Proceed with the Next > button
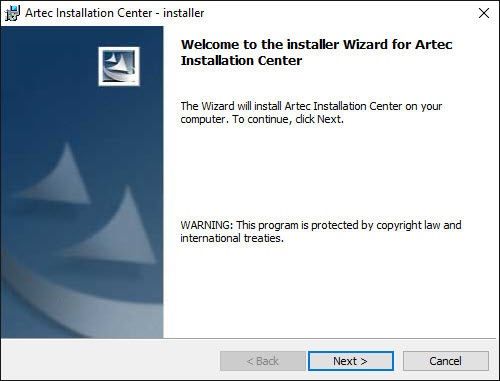 [x=351, y=361]
